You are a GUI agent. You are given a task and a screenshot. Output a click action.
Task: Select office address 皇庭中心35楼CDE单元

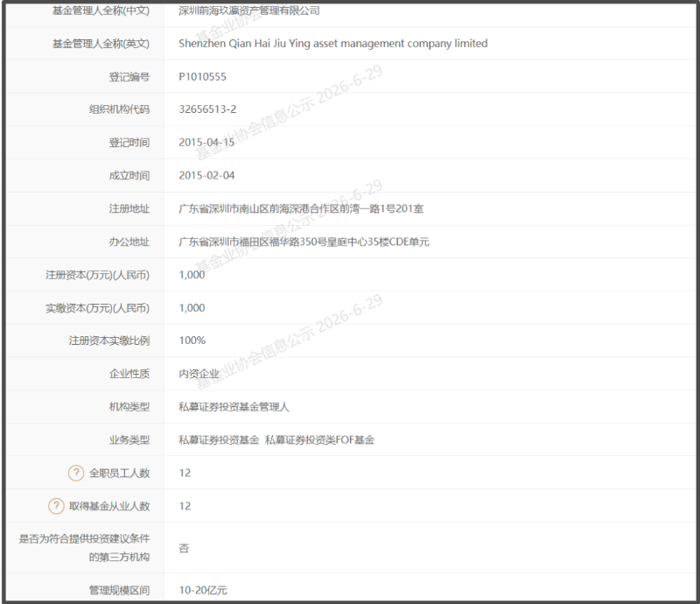[x=378, y=242]
